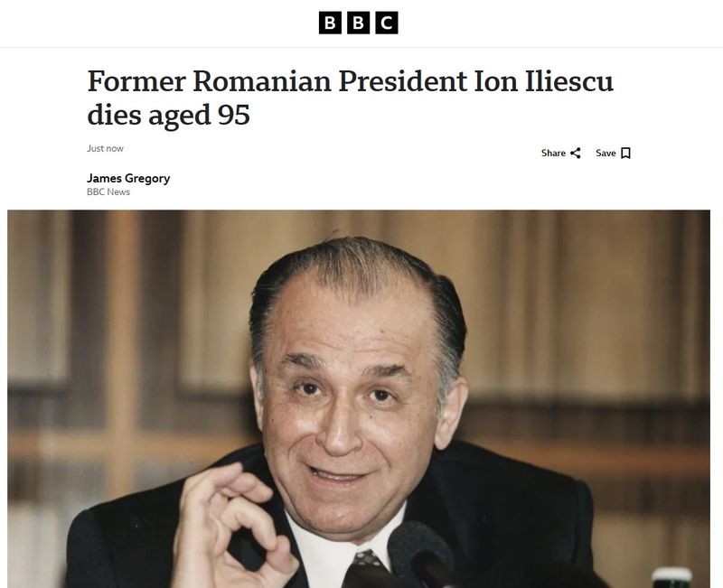Viewport: 723px width, 588px height.
Task: Click the byline area under the headline
Action: 127,184
